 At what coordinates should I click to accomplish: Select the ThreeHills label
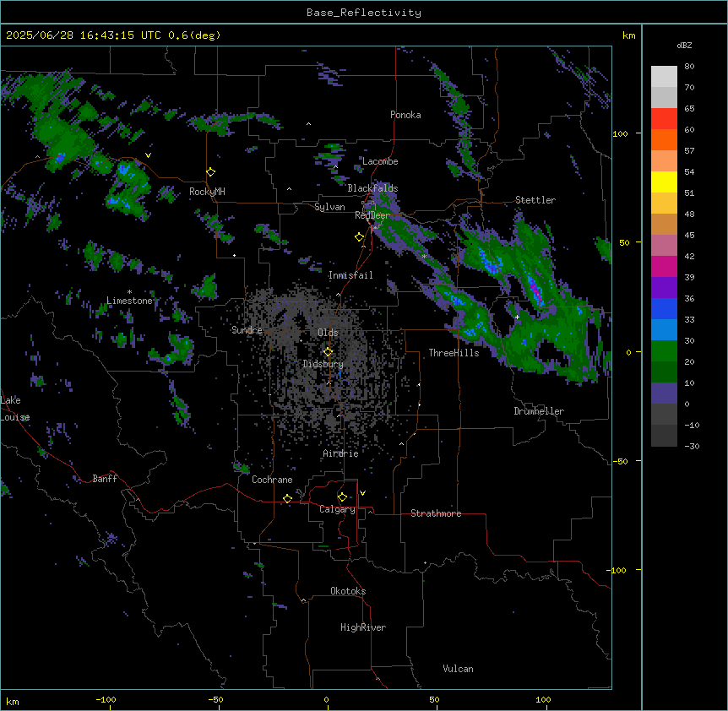pyautogui.click(x=454, y=353)
